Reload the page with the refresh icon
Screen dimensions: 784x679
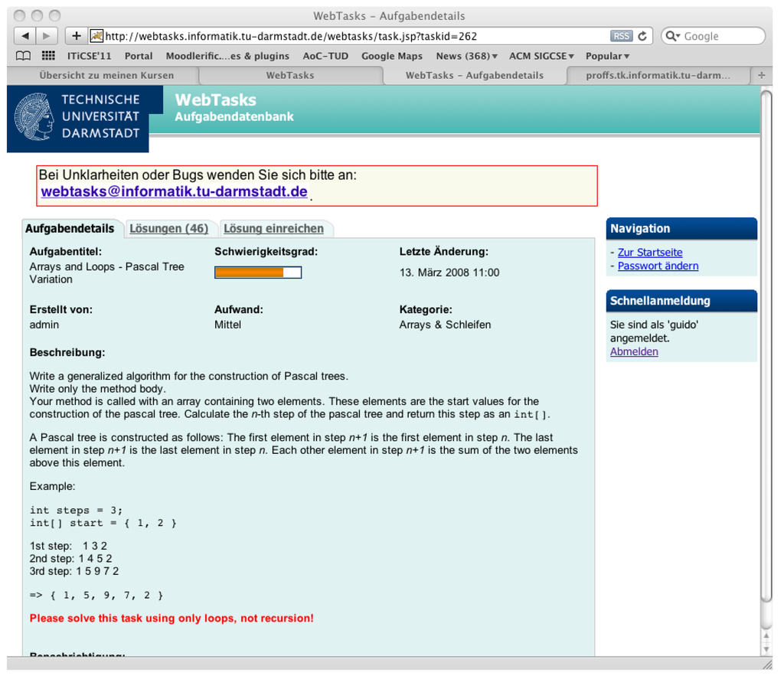(x=643, y=36)
